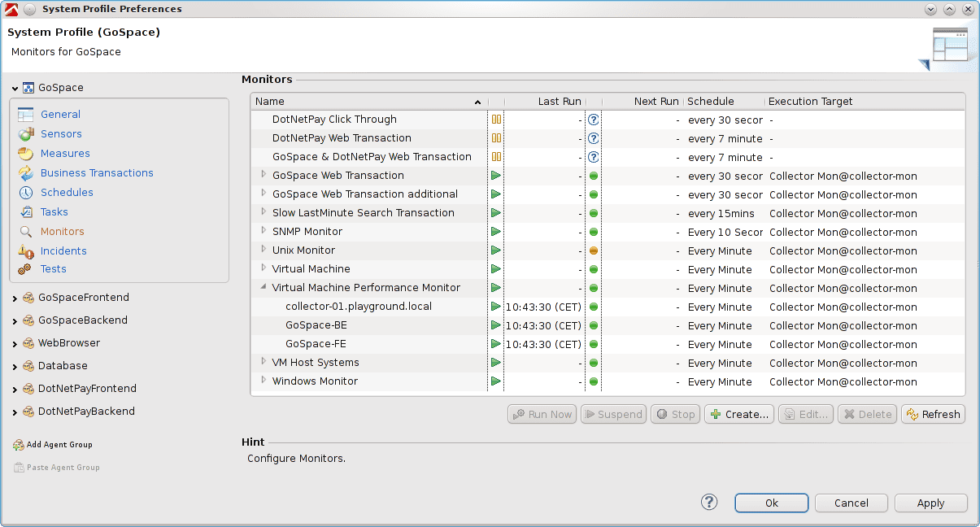Select the Tasks icon in sidebar
The image size is (980, 527).
click(x=25, y=212)
